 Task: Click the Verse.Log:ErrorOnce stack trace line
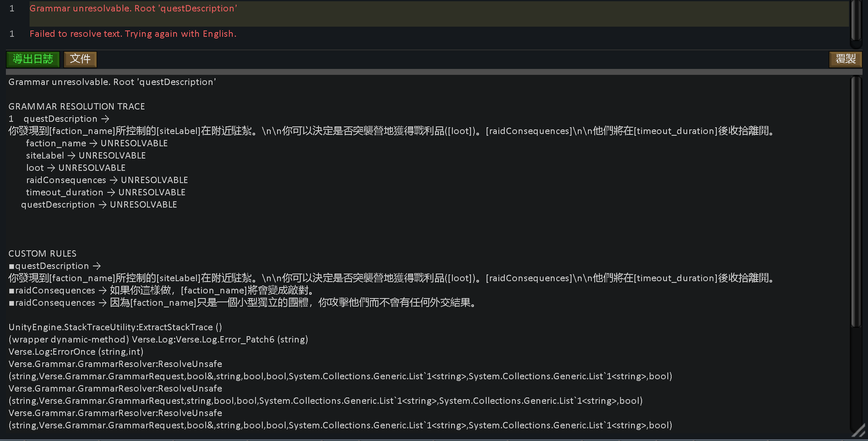(76, 351)
